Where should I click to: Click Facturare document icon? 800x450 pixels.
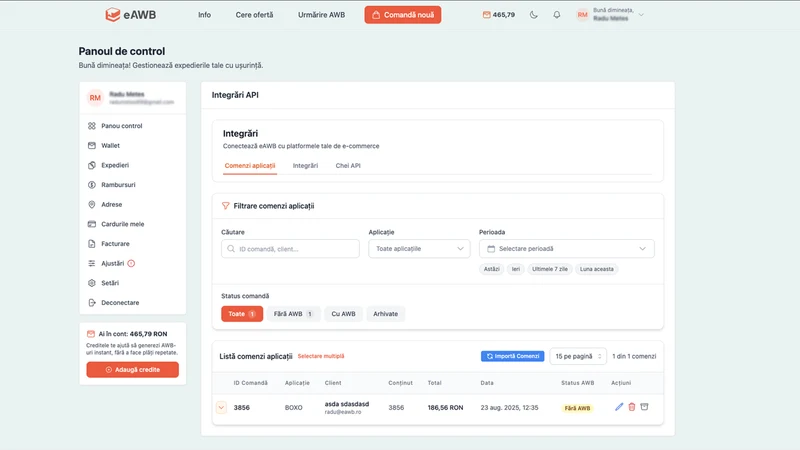tap(92, 244)
